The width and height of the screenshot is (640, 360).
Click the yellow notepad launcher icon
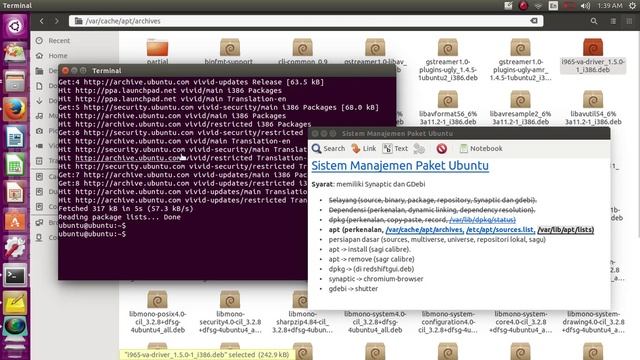tap(15, 303)
